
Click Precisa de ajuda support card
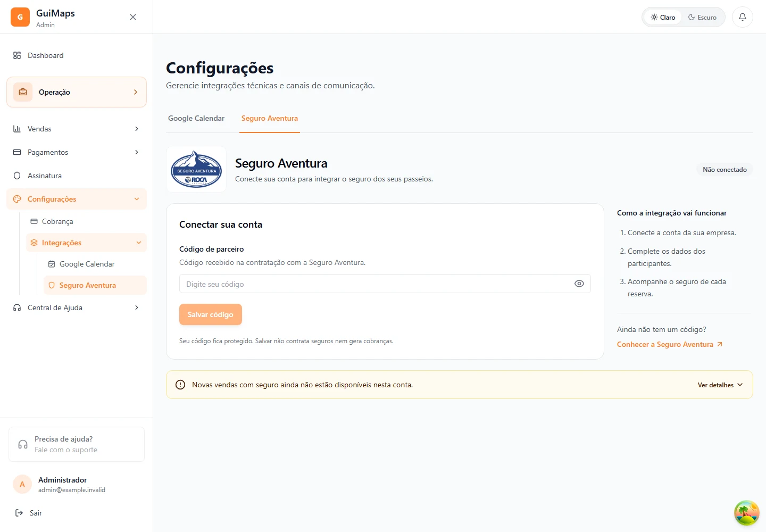click(x=77, y=444)
